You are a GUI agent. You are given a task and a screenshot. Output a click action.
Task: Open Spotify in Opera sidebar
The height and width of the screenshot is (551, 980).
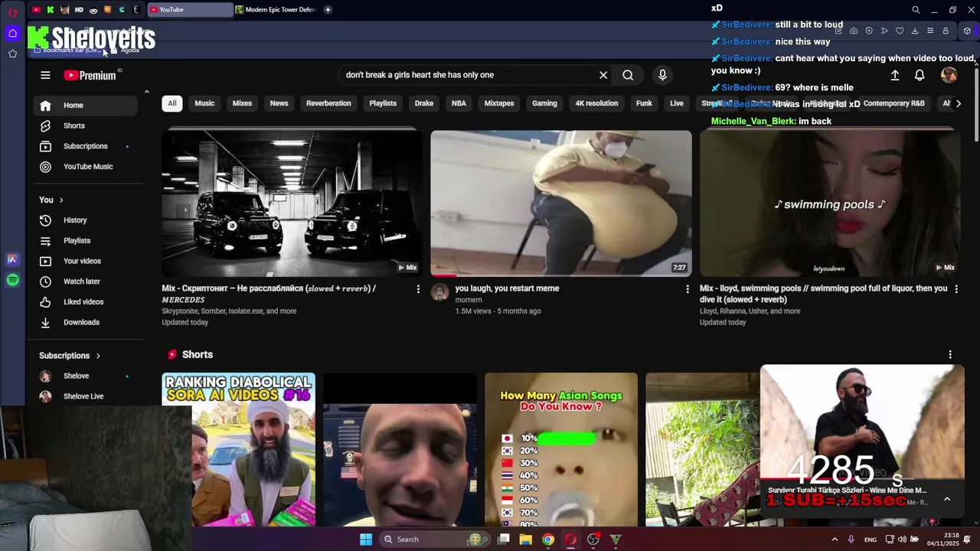tap(13, 281)
